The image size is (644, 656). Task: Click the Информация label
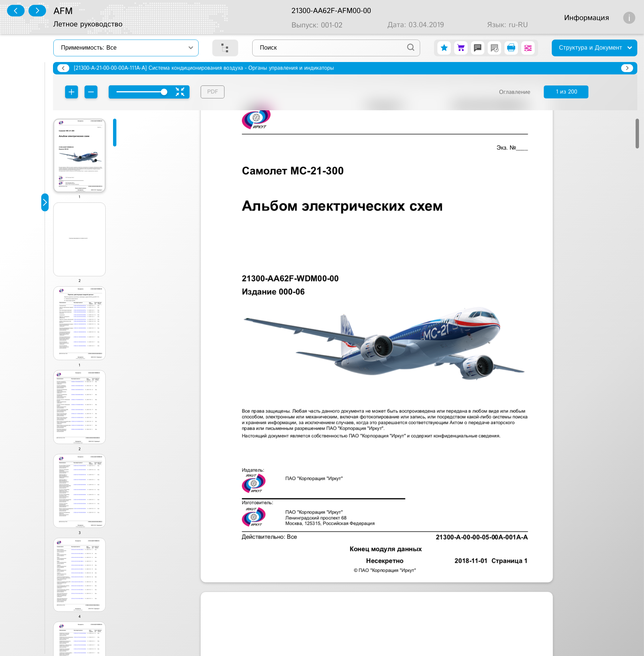[x=586, y=17]
